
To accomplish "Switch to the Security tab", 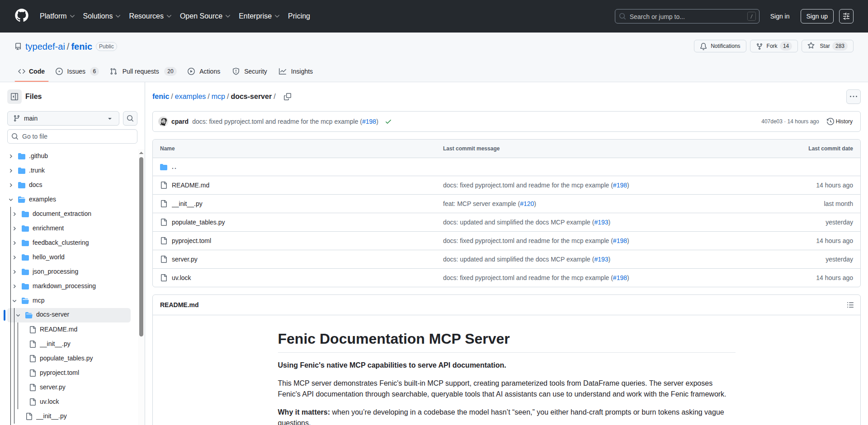I will coord(250,71).
